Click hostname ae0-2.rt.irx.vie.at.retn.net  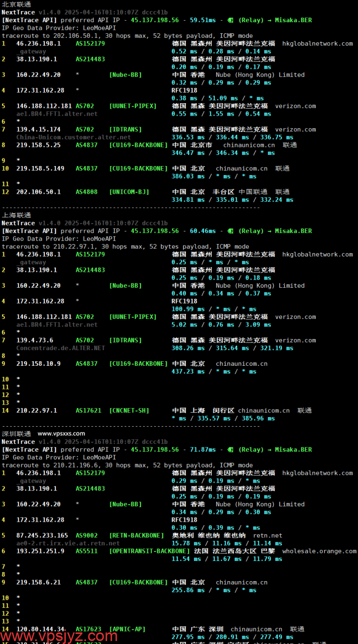click(x=68, y=543)
